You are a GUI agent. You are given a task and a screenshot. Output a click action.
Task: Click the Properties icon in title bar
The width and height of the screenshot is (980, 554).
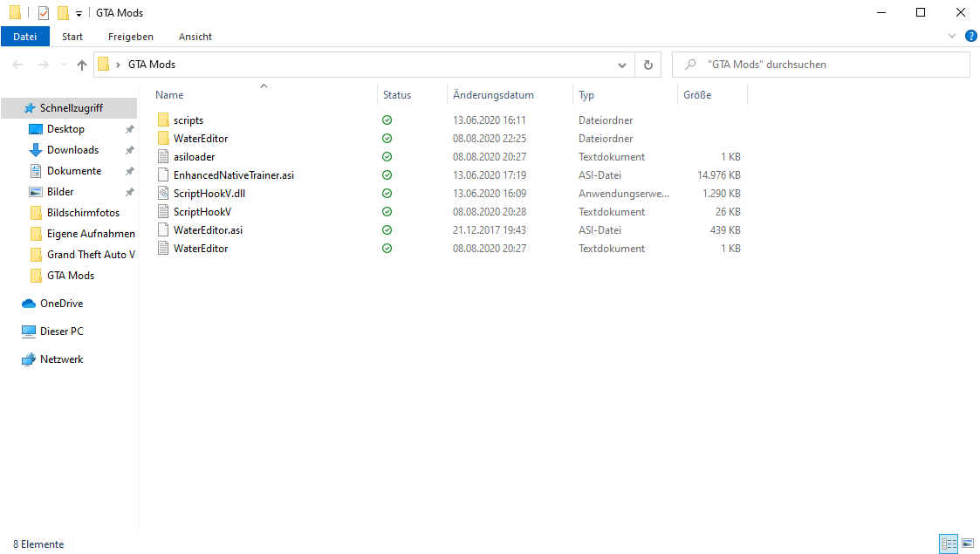pyautogui.click(x=44, y=13)
